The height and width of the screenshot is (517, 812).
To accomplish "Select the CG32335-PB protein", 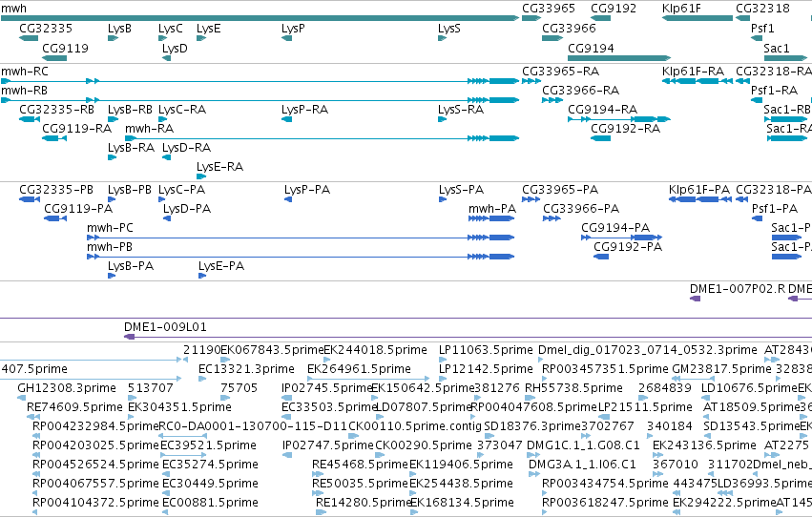I will [x=30, y=199].
